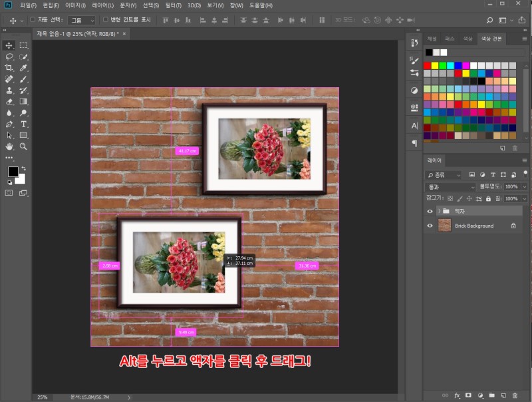Select the Crop tool
532x402 pixels.
[x=9, y=68]
